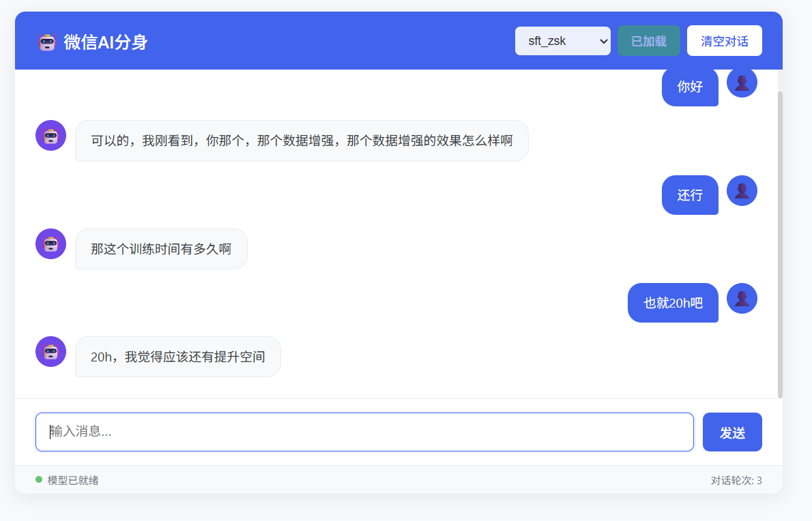Select sft_zsk from the model list
The image size is (812, 521).
(x=554, y=40)
